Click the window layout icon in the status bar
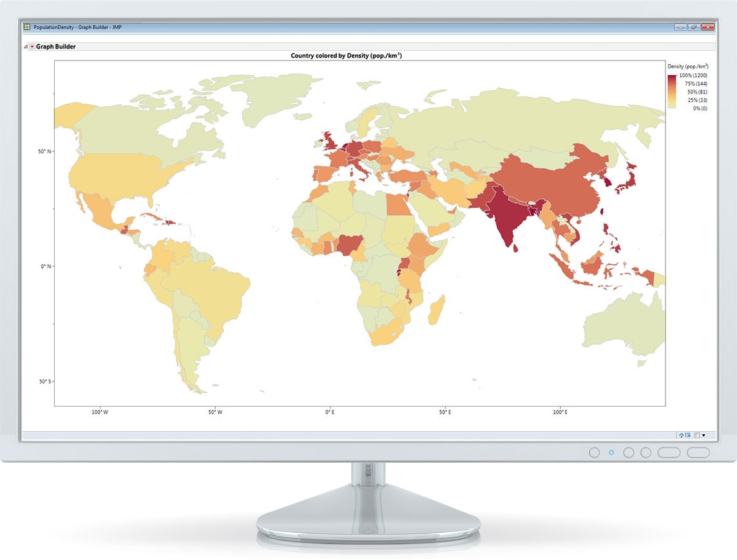The width and height of the screenshot is (737, 560). (687, 435)
